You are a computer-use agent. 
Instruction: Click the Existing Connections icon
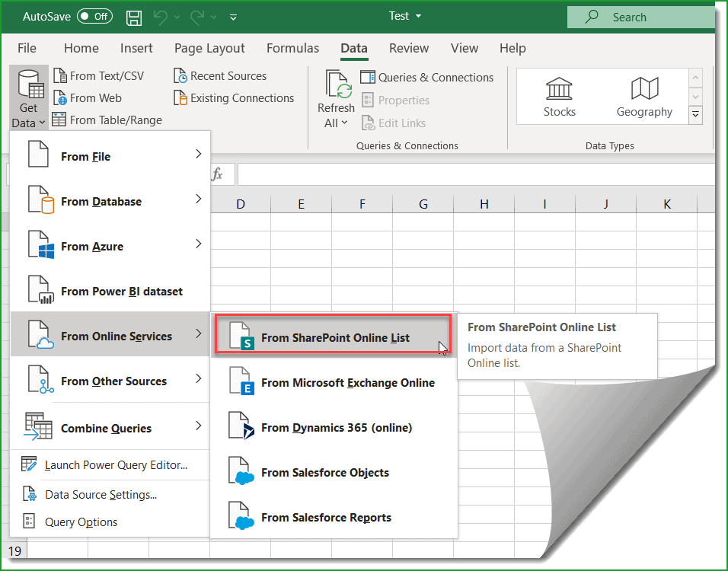pyautogui.click(x=180, y=98)
